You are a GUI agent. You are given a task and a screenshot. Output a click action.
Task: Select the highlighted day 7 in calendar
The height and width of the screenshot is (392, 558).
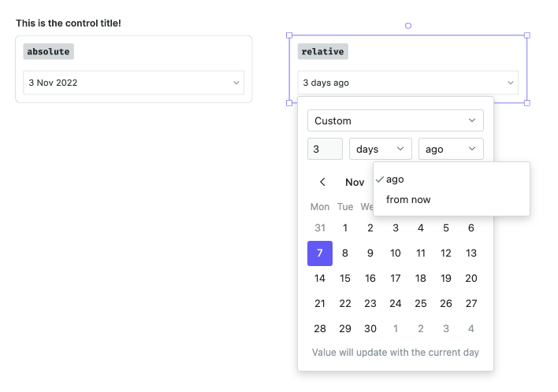coord(320,253)
